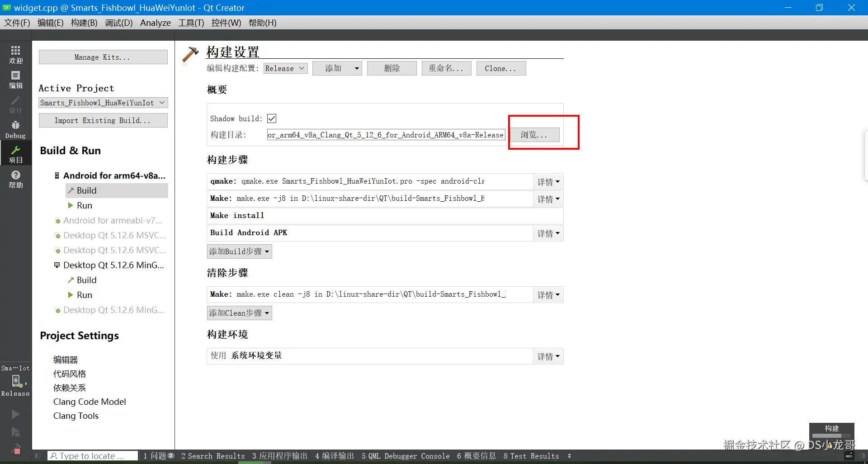Open the 调试(D) menu
The width and height of the screenshot is (868, 464).
click(x=118, y=23)
